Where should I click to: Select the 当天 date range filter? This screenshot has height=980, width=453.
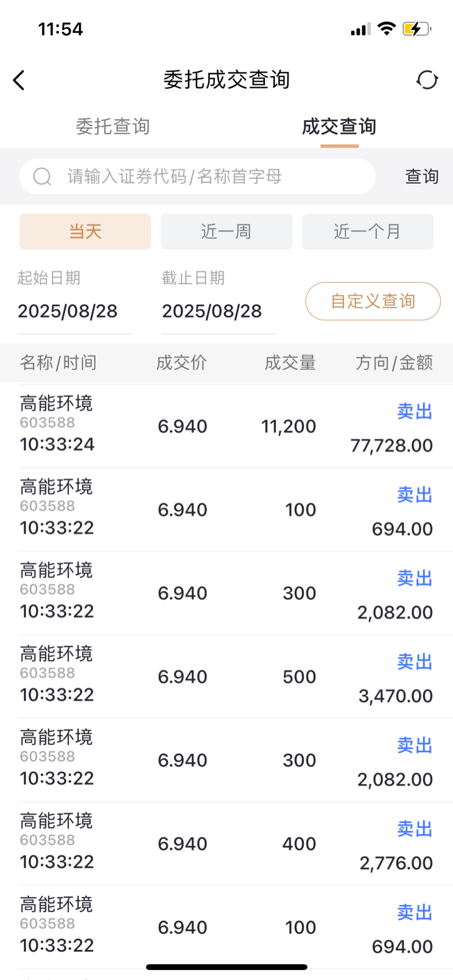[85, 232]
